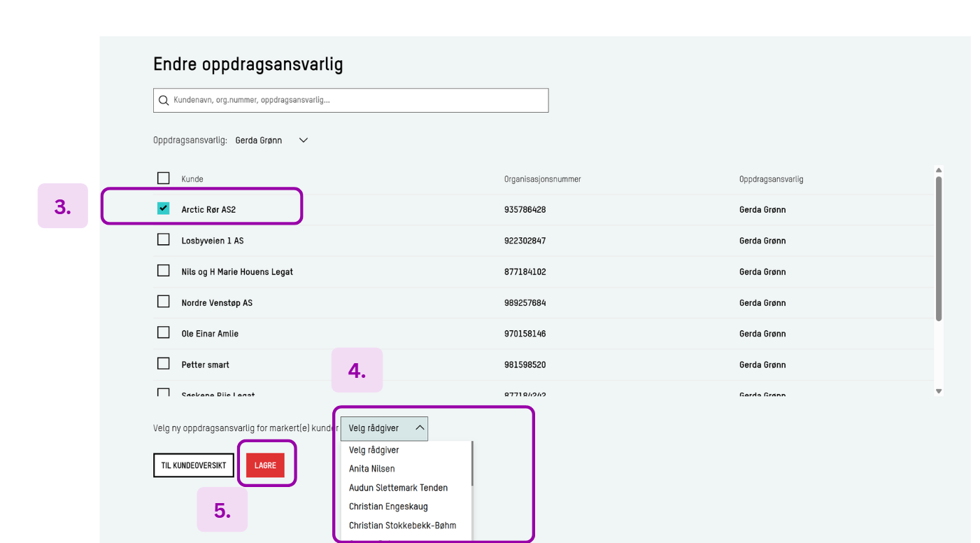The image size is (980, 543).
Task: Check the Losbyveien 1 AS checkbox
Action: (164, 239)
